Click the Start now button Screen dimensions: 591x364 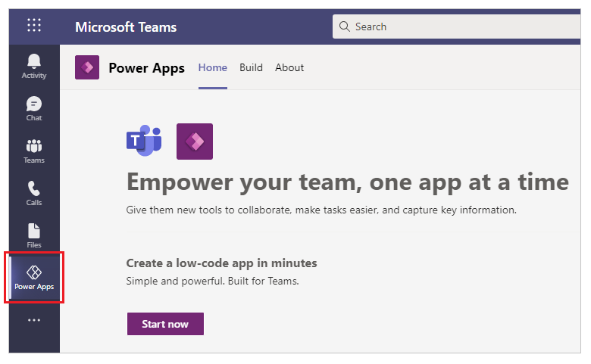pos(165,324)
